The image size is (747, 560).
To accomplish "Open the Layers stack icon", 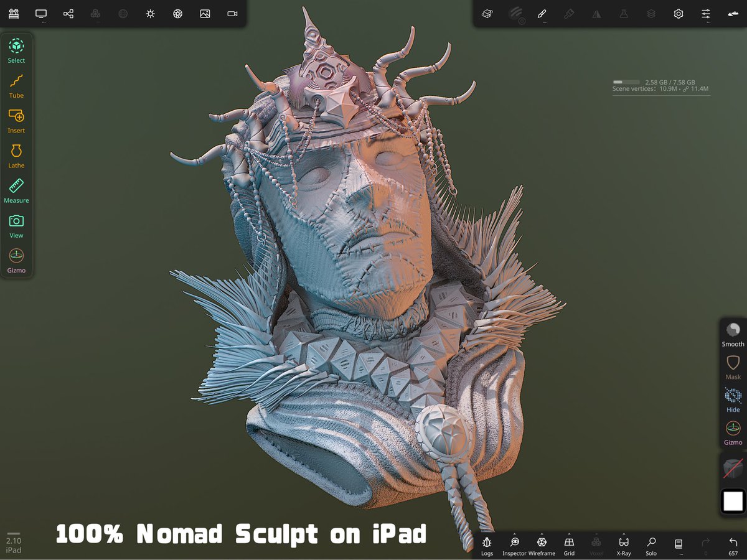I will [651, 14].
